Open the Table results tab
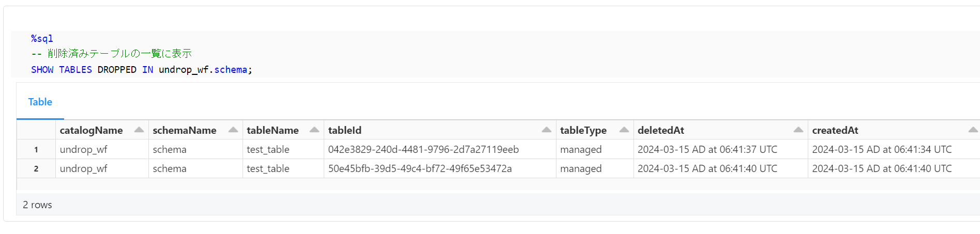Image resolution: width=980 pixels, height=234 pixels. 40,102
